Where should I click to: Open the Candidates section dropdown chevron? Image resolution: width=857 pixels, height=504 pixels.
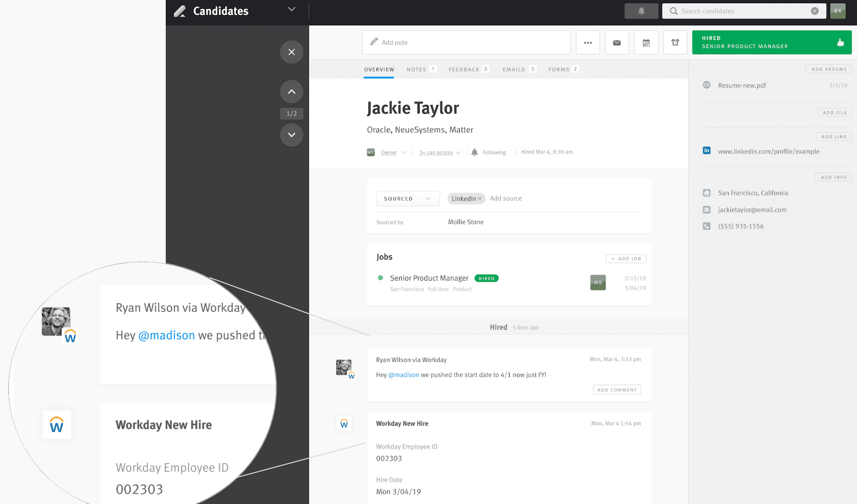(x=291, y=9)
